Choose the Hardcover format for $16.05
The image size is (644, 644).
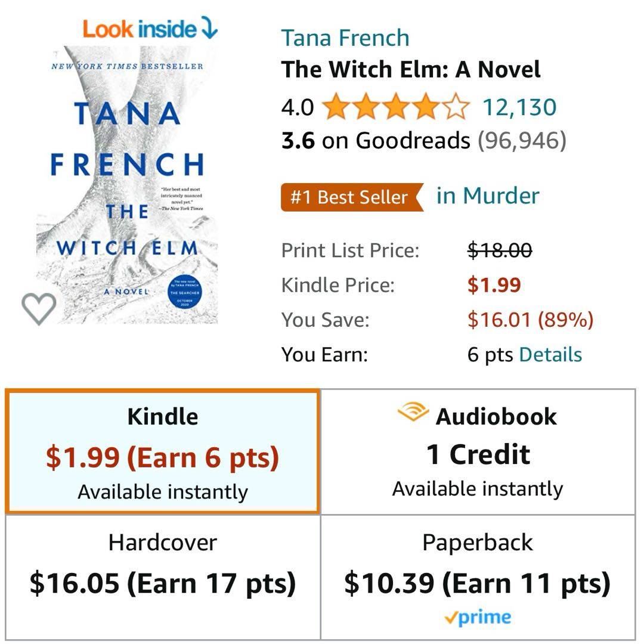click(163, 577)
